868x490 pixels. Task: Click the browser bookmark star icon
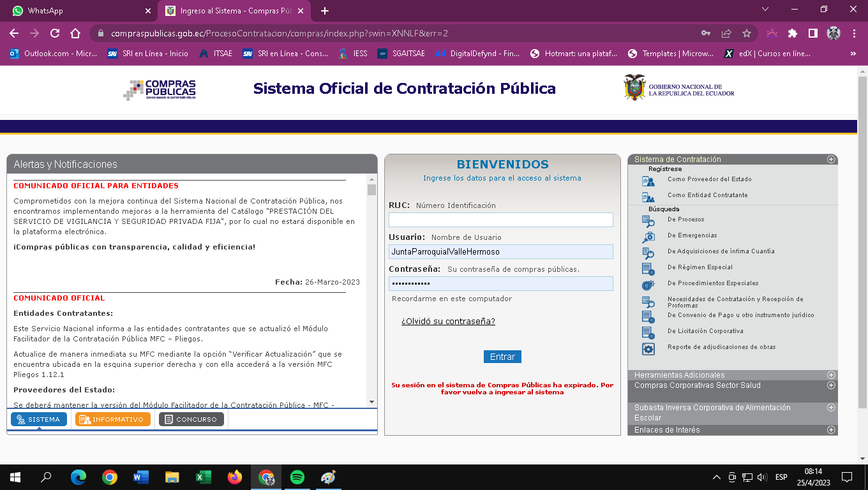pos(746,33)
